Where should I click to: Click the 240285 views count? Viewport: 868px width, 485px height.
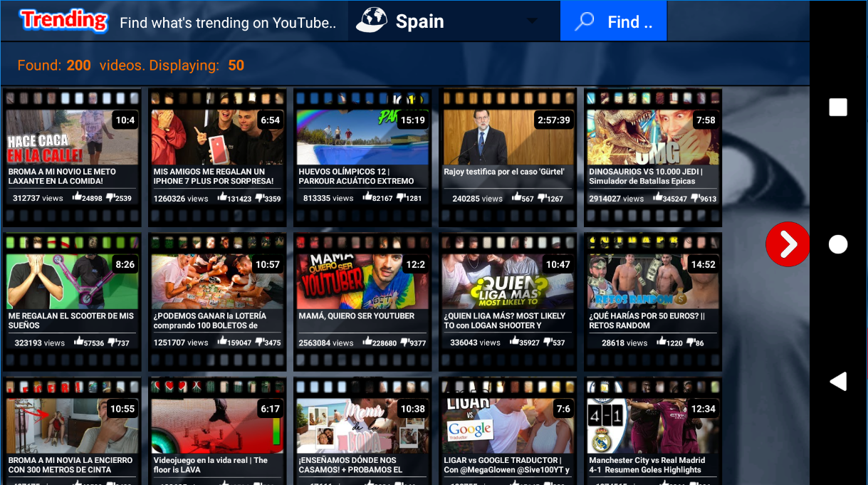(478, 199)
